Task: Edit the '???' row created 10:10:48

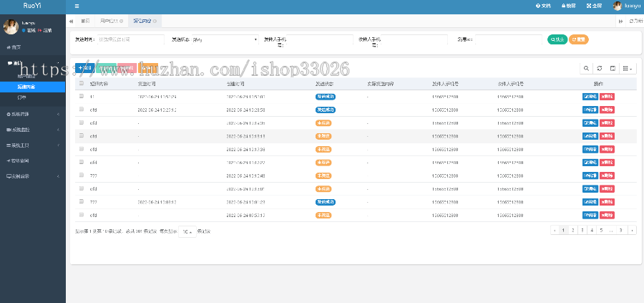Action: click(x=590, y=175)
